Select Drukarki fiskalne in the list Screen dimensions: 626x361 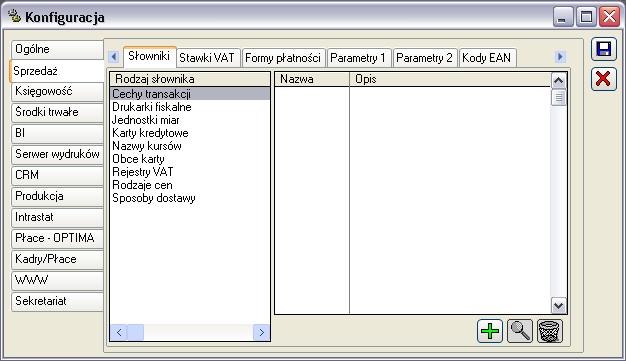point(190,107)
